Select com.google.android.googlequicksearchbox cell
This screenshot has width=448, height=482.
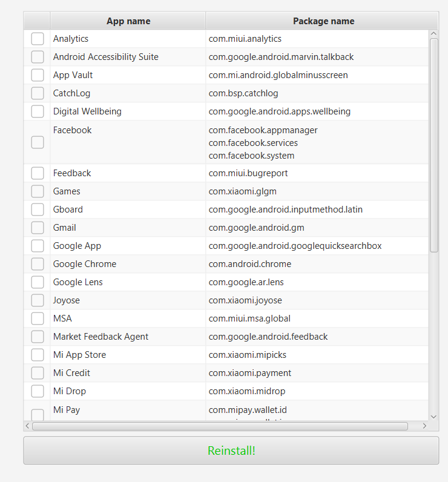[317, 246]
